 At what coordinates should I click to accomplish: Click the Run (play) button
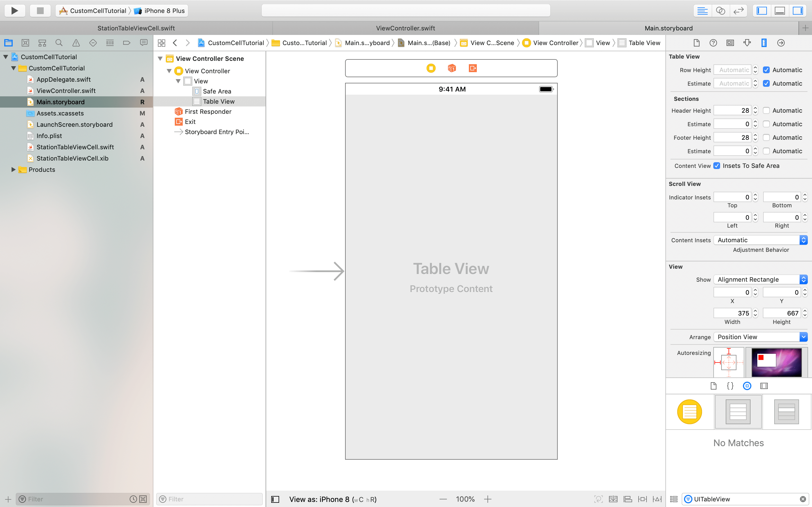coord(14,11)
